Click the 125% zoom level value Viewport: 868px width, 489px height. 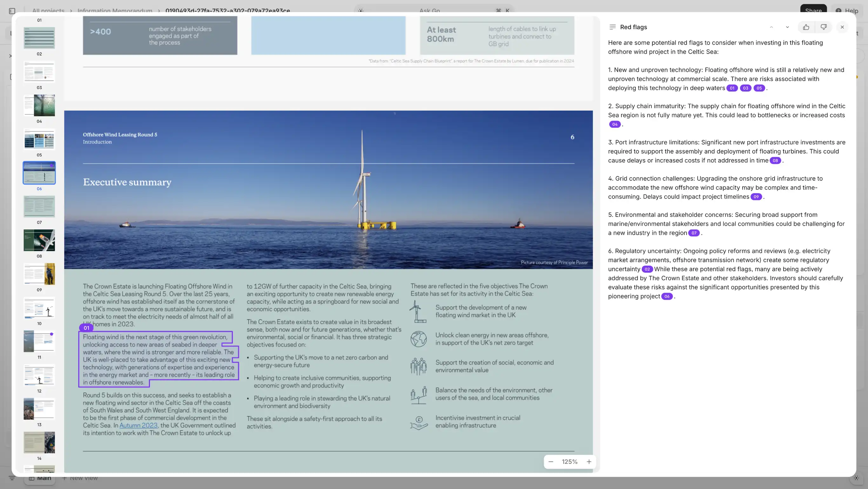[x=569, y=462]
